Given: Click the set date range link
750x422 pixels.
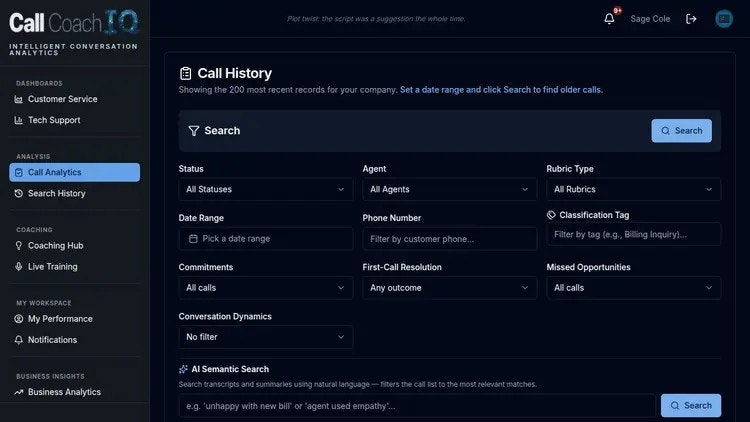Looking at the screenshot, I should click(501, 89).
